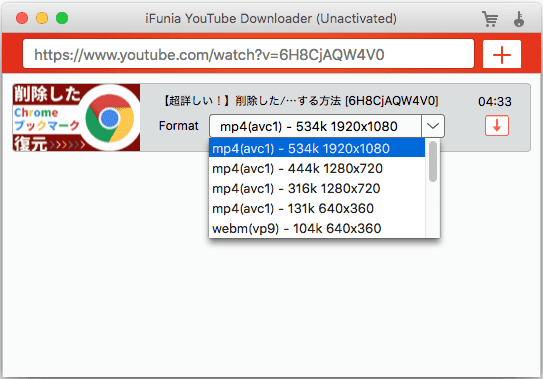Start download with the red arrow button
The image size is (543, 379).
[x=497, y=125]
